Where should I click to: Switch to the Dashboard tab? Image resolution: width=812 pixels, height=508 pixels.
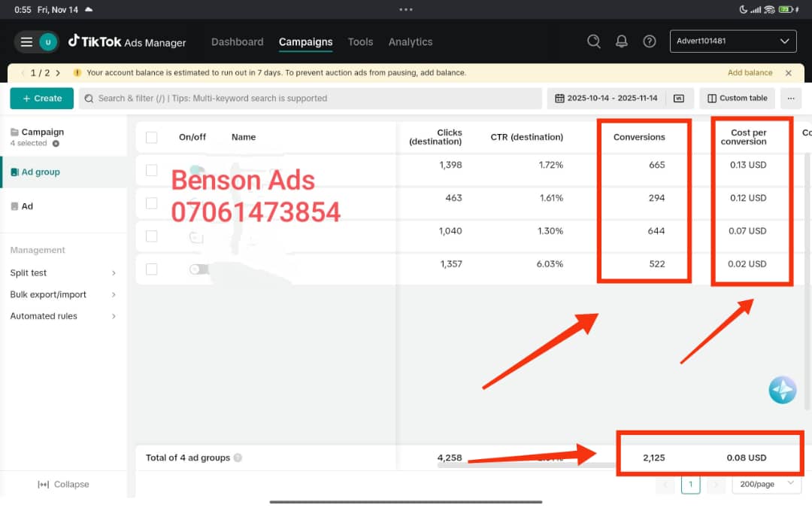[237, 42]
